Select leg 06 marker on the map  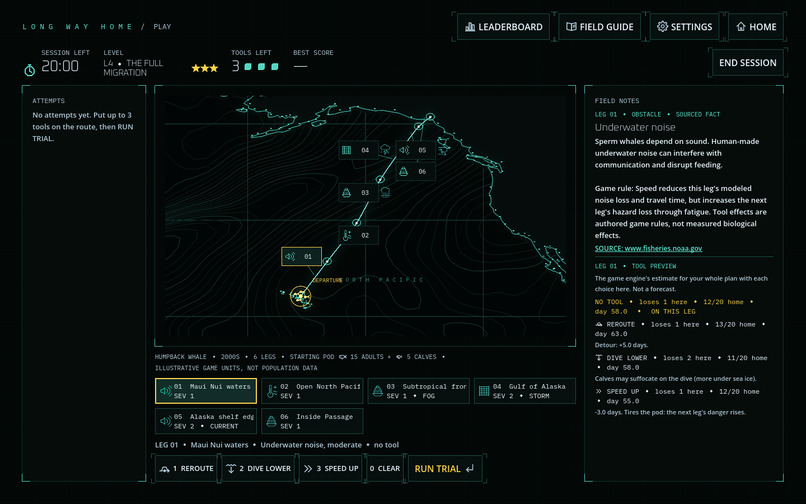click(x=415, y=171)
